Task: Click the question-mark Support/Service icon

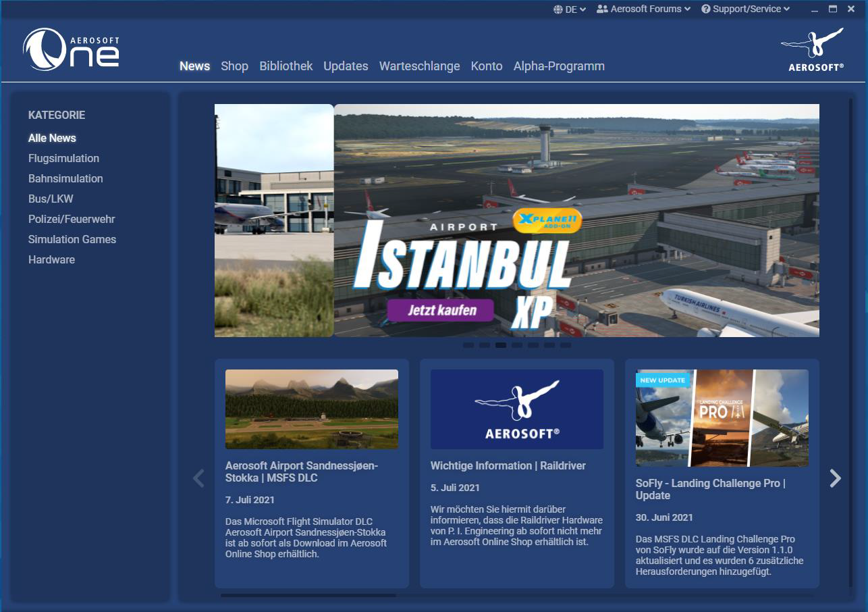Action: coord(706,9)
